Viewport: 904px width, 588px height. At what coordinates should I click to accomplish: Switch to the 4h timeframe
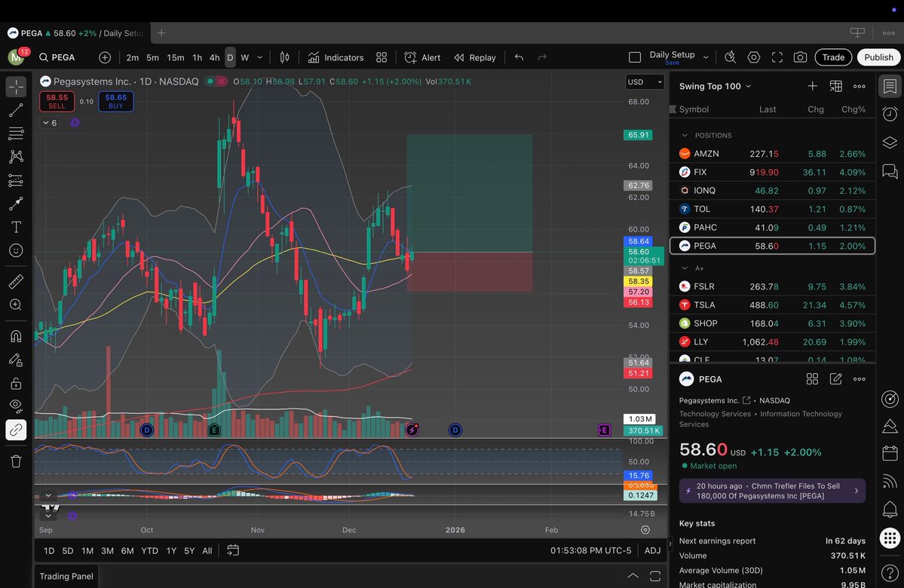click(214, 57)
